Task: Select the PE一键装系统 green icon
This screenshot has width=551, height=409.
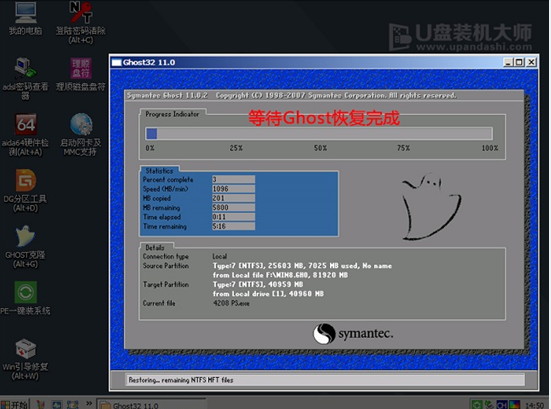Action: coord(25,298)
